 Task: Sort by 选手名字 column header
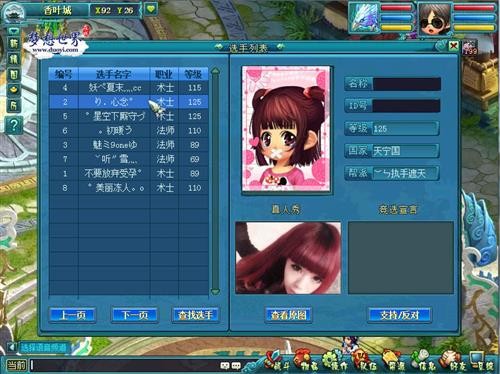[x=114, y=74]
